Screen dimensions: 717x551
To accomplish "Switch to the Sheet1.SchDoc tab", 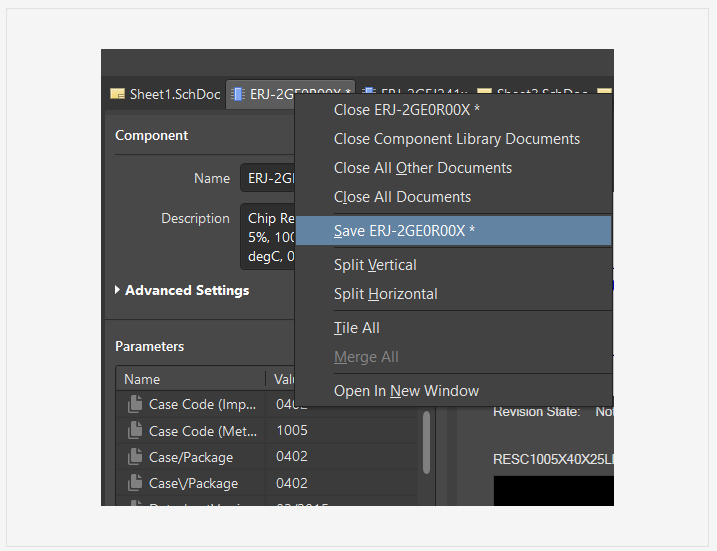I will (x=166, y=94).
